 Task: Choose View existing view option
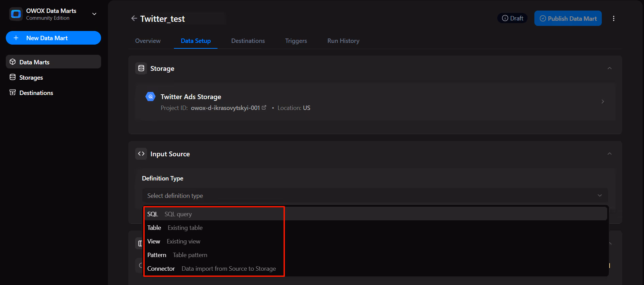376,241
